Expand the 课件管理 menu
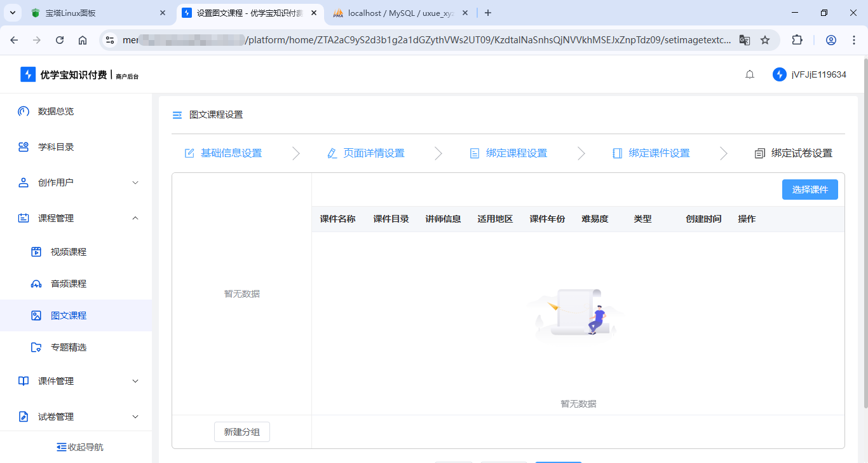Image resolution: width=868 pixels, height=463 pixels. pyautogui.click(x=56, y=380)
